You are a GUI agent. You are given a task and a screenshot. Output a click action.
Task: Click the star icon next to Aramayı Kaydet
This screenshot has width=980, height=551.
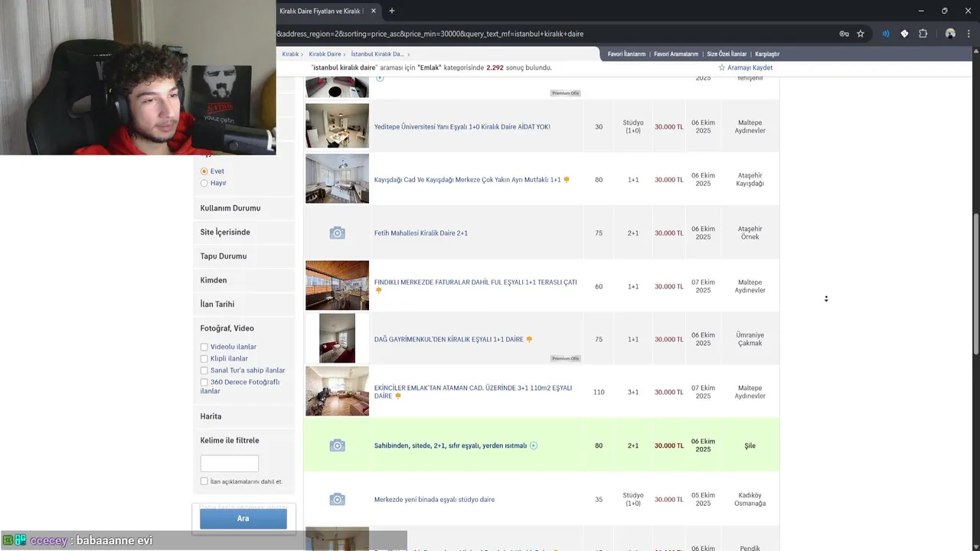(722, 67)
